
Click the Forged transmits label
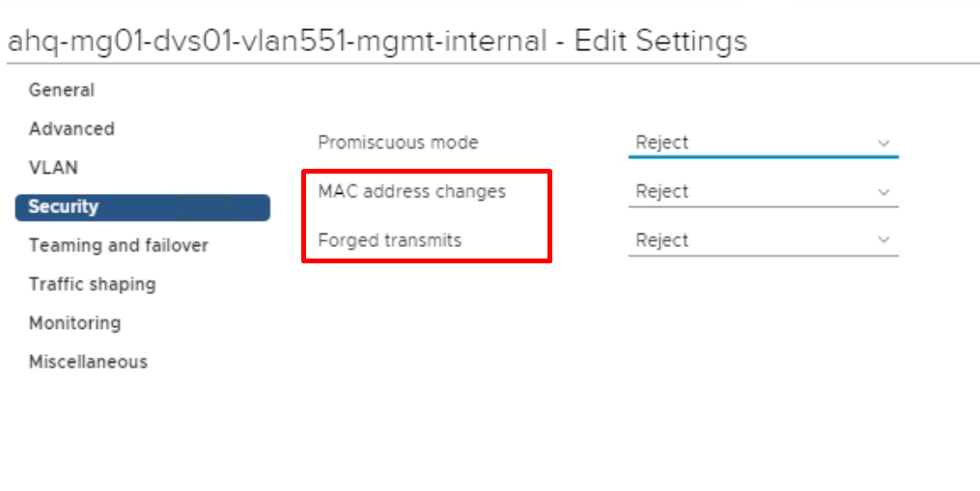tap(389, 240)
